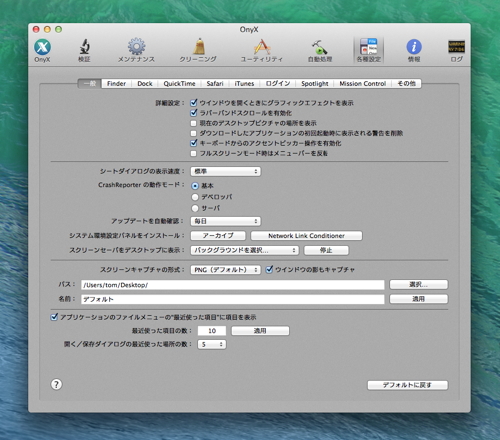Image resolution: width=500 pixels, height=440 pixels.
Task: Switch to the その他 tab
Action: pyautogui.click(x=406, y=83)
